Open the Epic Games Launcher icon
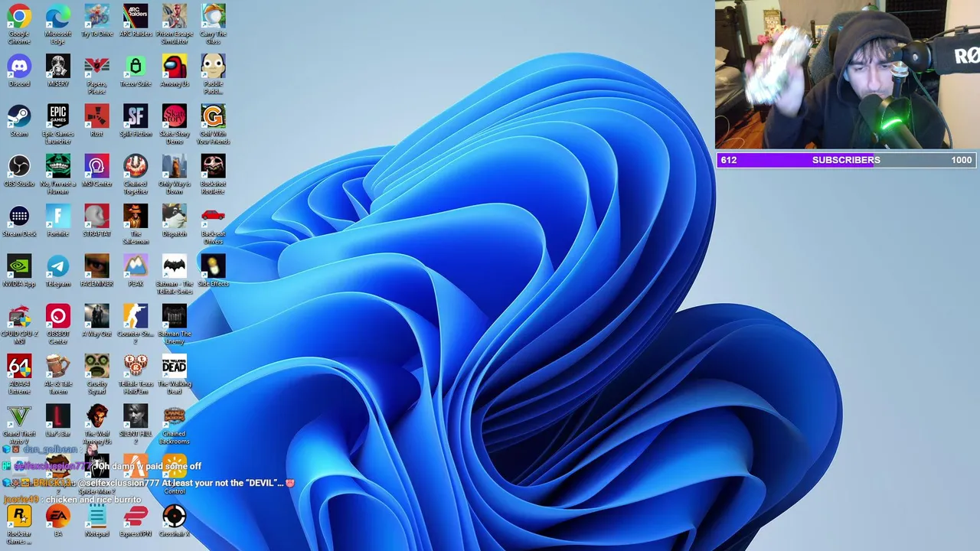Image resolution: width=980 pixels, height=551 pixels. 58,124
